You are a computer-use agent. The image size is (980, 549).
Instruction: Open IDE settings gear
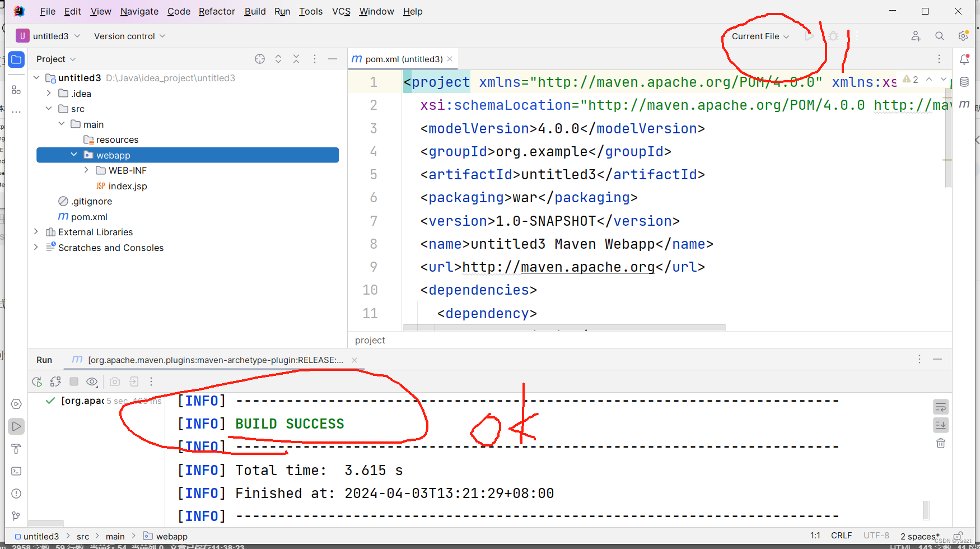[963, 36]
